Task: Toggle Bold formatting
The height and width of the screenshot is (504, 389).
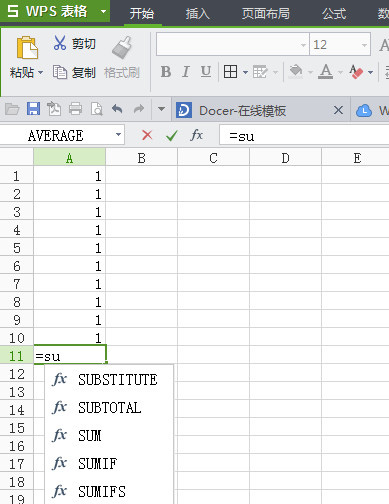Action: (x=166, y=72)
